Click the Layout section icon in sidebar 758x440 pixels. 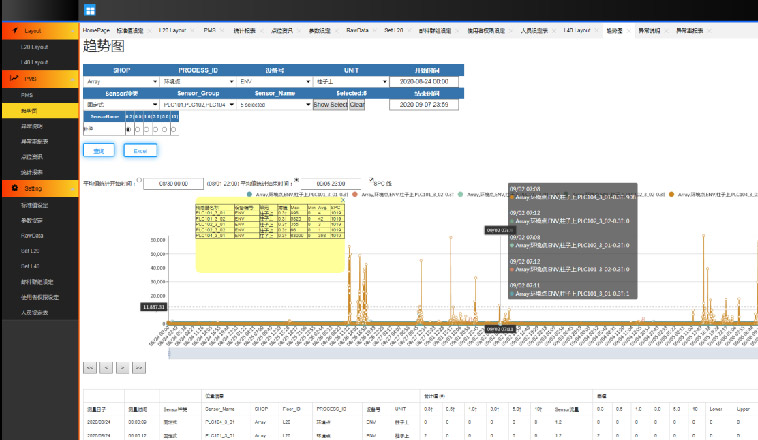pyautogui.click(x=14, y=32)
